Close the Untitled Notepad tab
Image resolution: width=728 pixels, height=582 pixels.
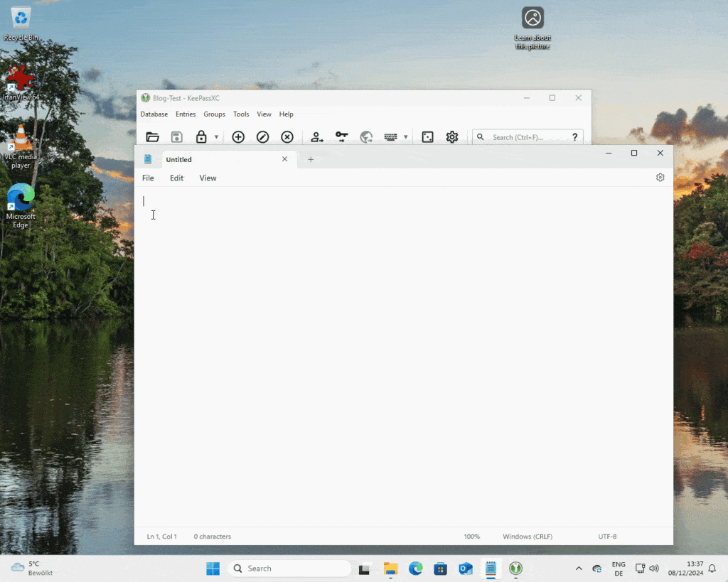pyautogui.click(x=284, y=159)
